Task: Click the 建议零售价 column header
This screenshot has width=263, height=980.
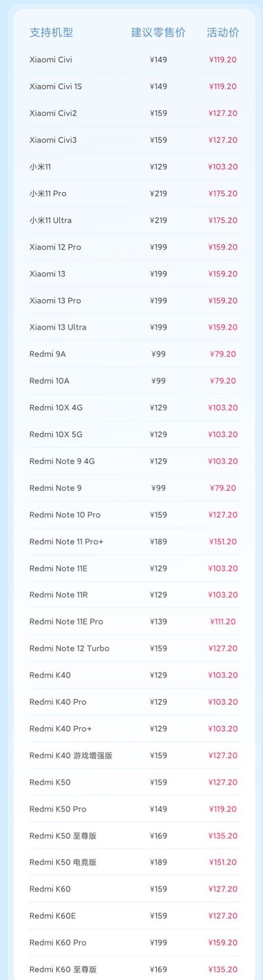Action: click(158, 33)
